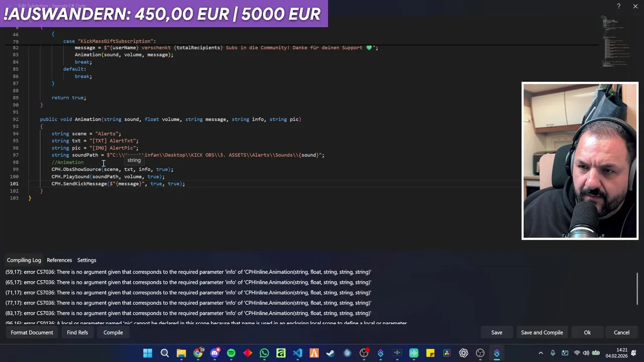Click the taskbar clock showing 14:21
Viewport: 644px width, 362px height.
pyautogui.click(x=616, y=353)
